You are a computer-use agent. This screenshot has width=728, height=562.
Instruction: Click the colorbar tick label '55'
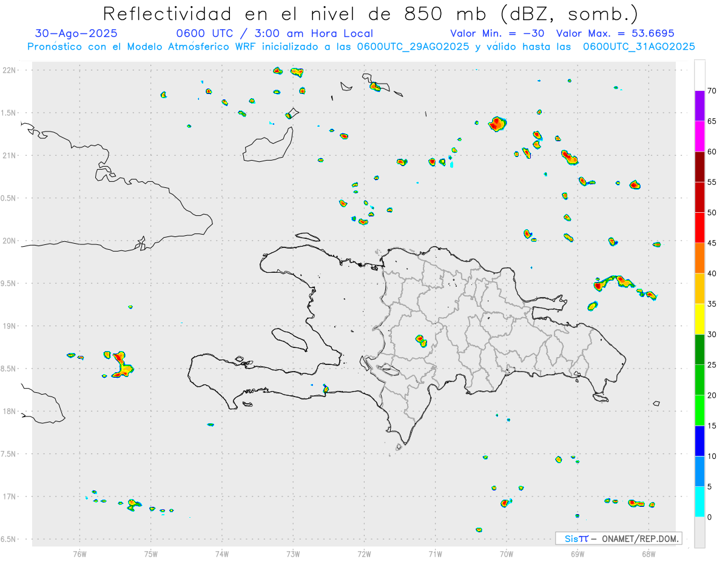(x=712, y=182)
